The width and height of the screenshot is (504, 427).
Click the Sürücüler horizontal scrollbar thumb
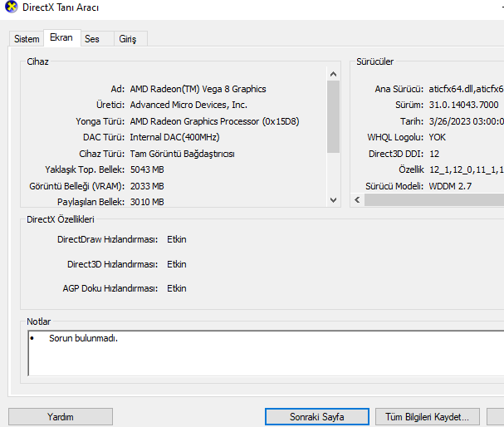coord(434,199)
